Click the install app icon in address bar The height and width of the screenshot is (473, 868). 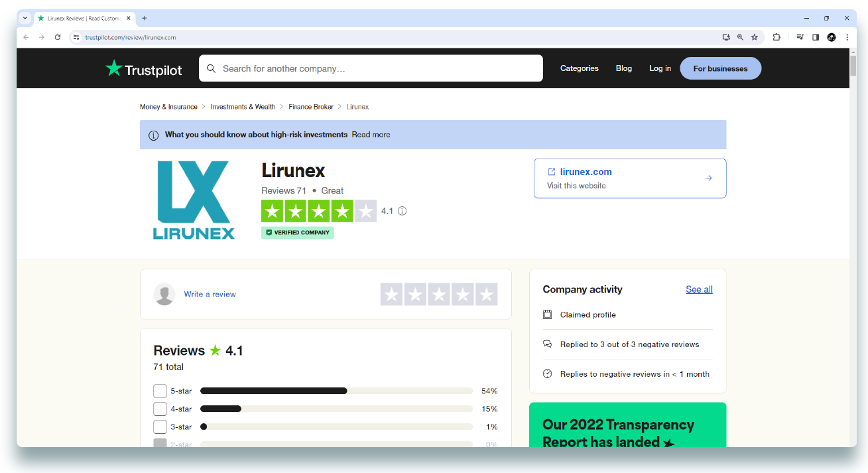(x=726, y=37)
